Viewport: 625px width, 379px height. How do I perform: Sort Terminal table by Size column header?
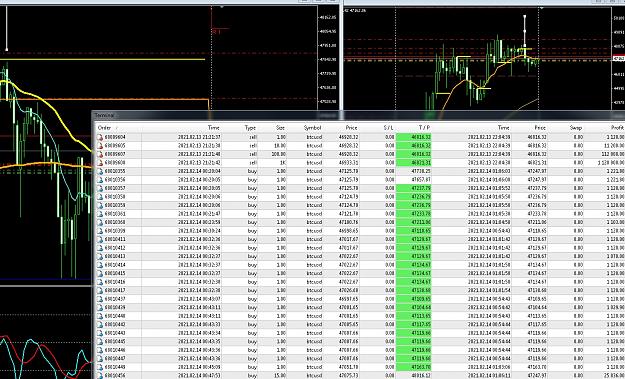point(281,128)
